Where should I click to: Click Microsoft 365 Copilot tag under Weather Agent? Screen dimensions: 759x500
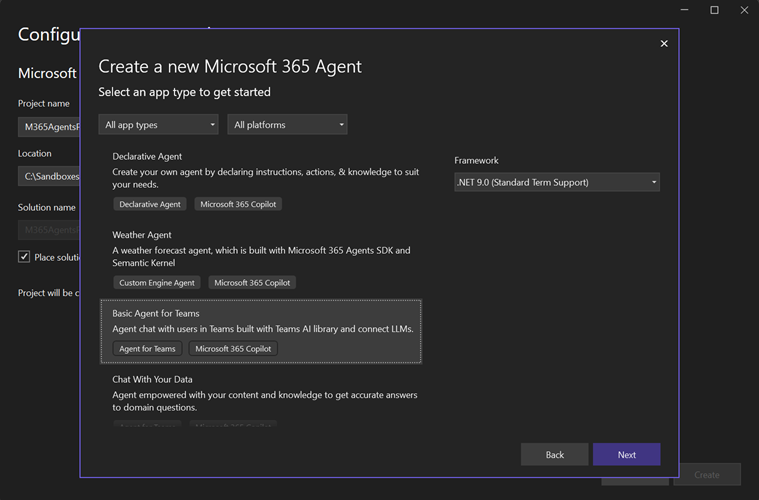tap(252, 283)
